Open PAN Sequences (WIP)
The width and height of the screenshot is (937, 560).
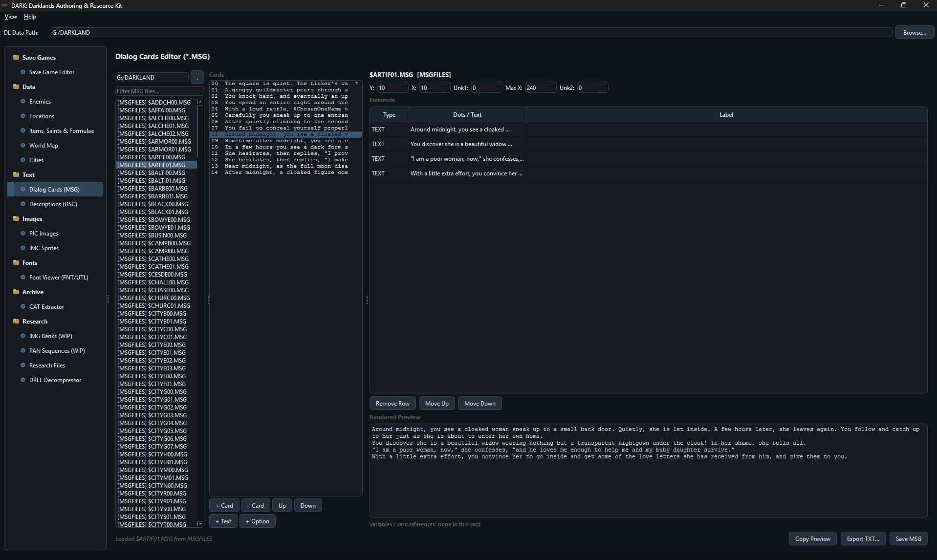57,350
